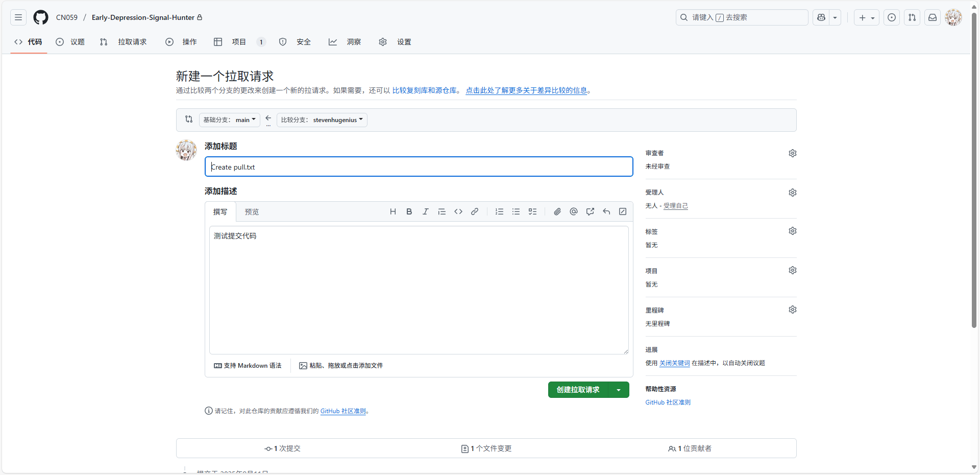Open the create pull request options arrow
The height and width of the screenshot is (475, 980).
coord(619,390)
